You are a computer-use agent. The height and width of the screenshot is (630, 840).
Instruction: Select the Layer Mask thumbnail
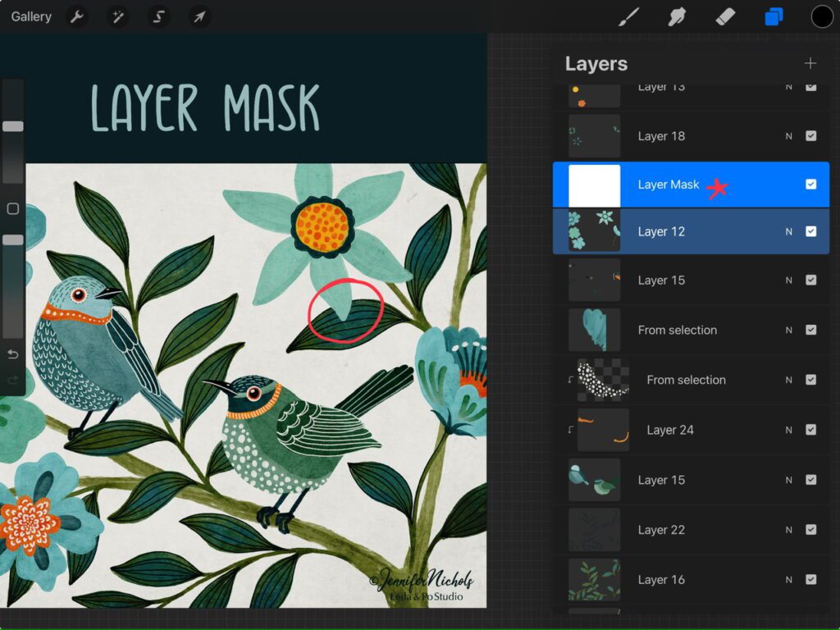click(594, 185)
